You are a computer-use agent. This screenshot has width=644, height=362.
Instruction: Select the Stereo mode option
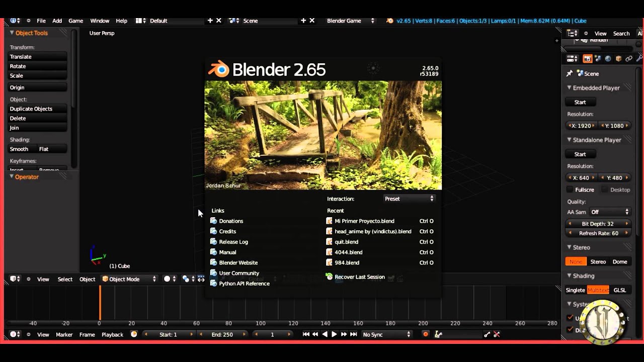pos(598,261)
